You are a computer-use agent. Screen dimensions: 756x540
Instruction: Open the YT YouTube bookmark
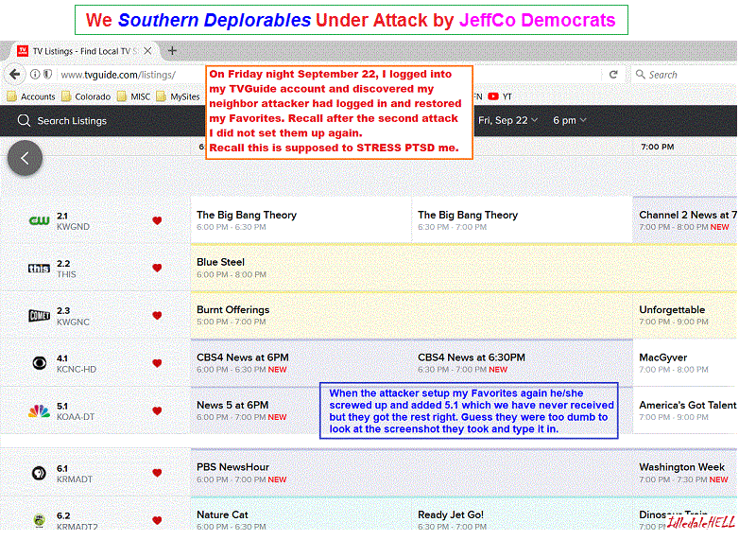(500, 96)
